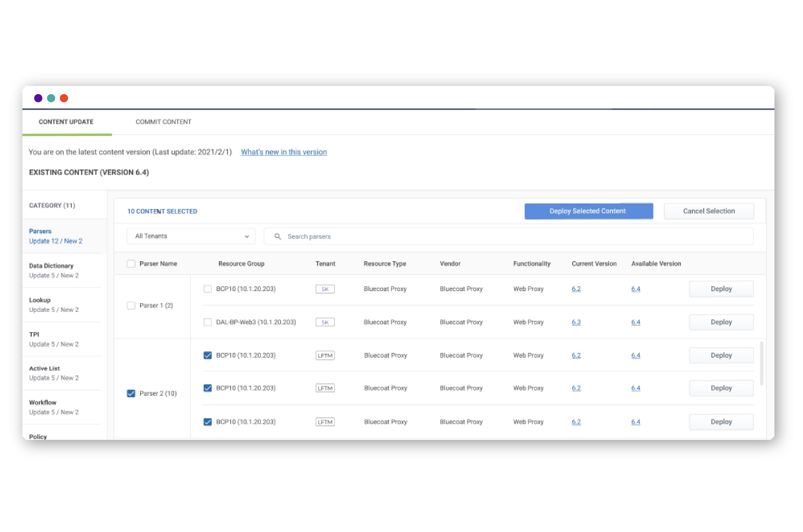This screenshot has height=532, width=803.
Task: Toggle the Parser Name select-all checkbox
Action: tap(131, 264)
